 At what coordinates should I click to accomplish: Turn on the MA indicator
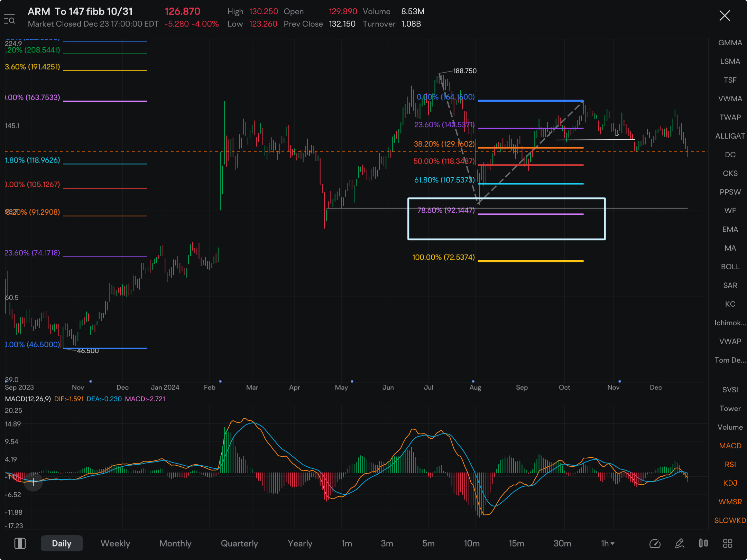click(730, 248)
